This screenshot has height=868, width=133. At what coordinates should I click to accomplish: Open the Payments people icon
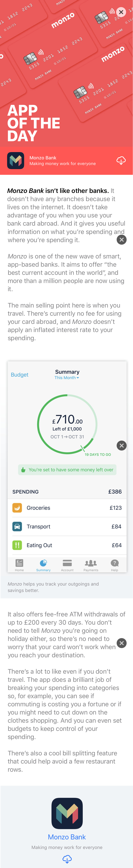91,565
